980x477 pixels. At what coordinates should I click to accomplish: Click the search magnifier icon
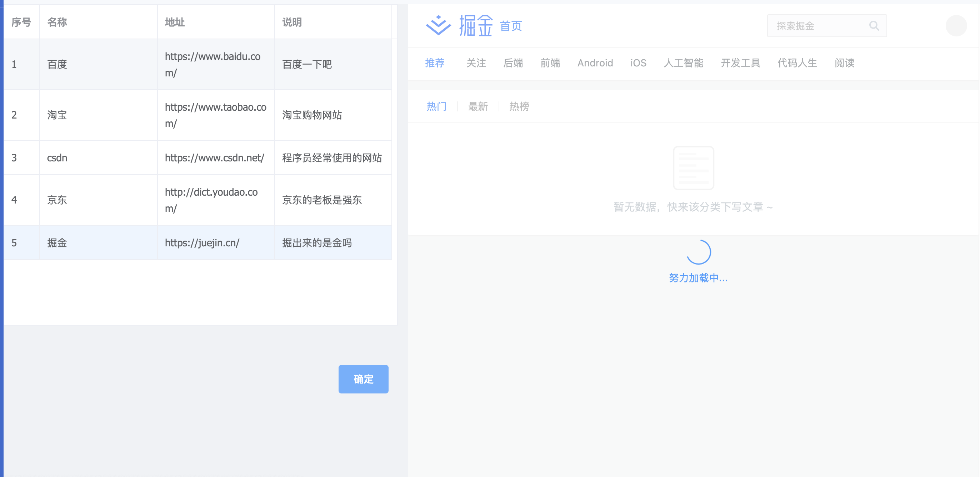tap(874, 26)
